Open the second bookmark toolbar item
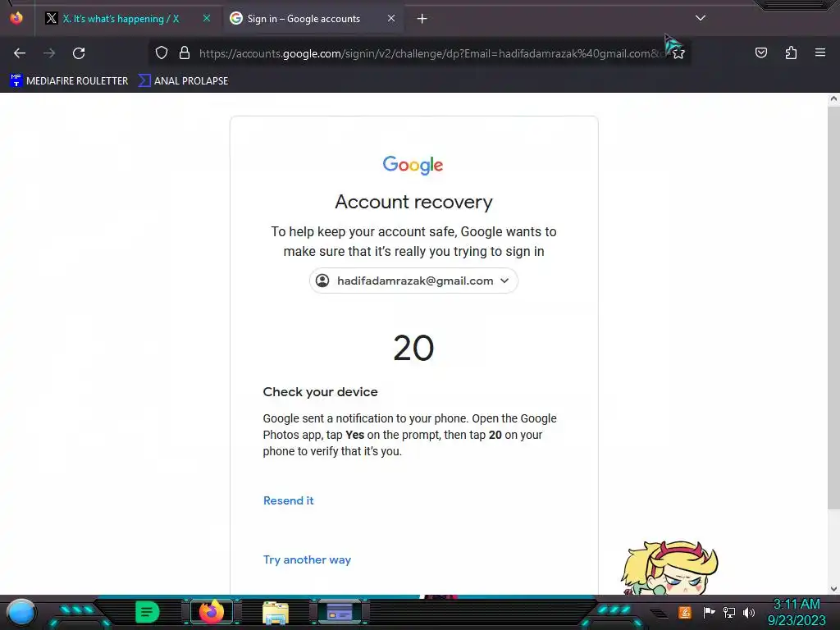Screen dimensions: 840x630 [x=183, y=81]
